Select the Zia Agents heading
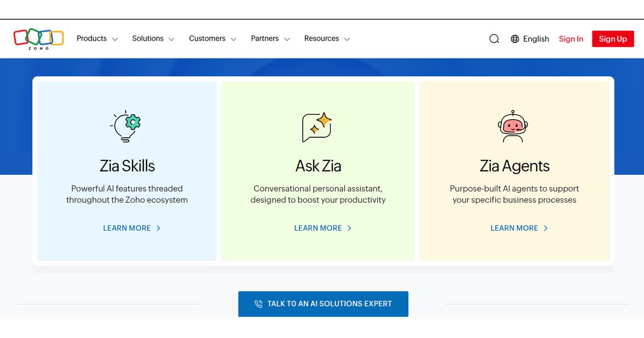 [x=515, y=166]
